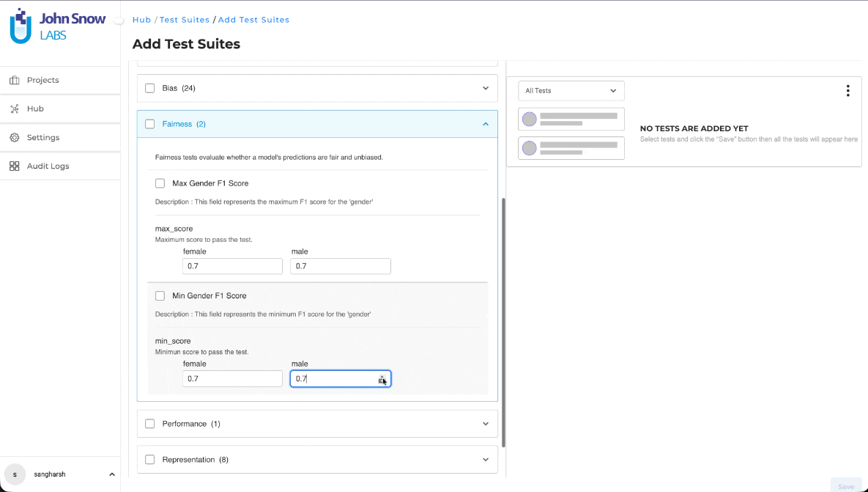868x492 pixels.
Task: Open Audit Logs in the sidebar
Action: tap(60, 166)
